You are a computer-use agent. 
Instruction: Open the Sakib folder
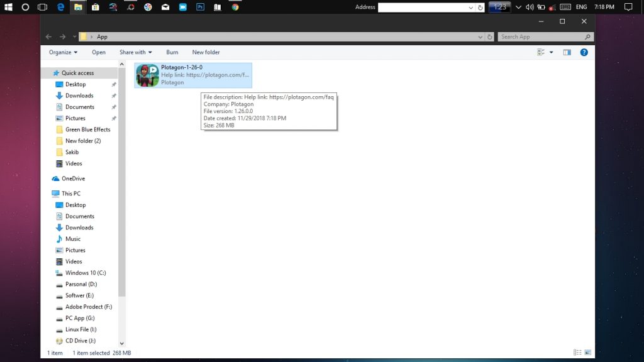72,152
